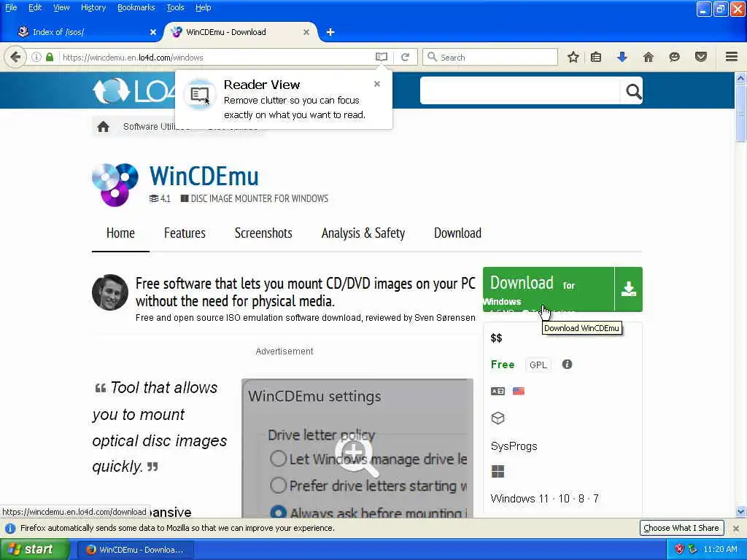Open the Downloads arrow icon
This screenshot has width=747, height=560.
622,57
